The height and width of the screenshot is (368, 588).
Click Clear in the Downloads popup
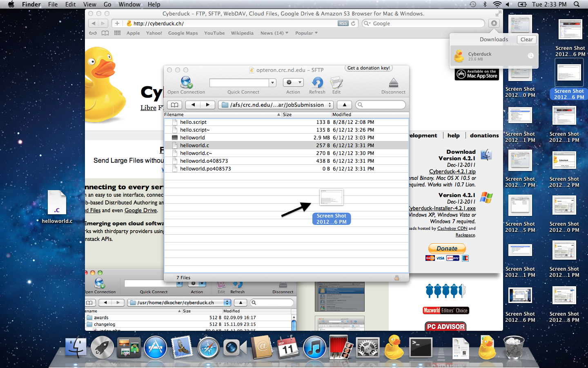click(526, 40)
